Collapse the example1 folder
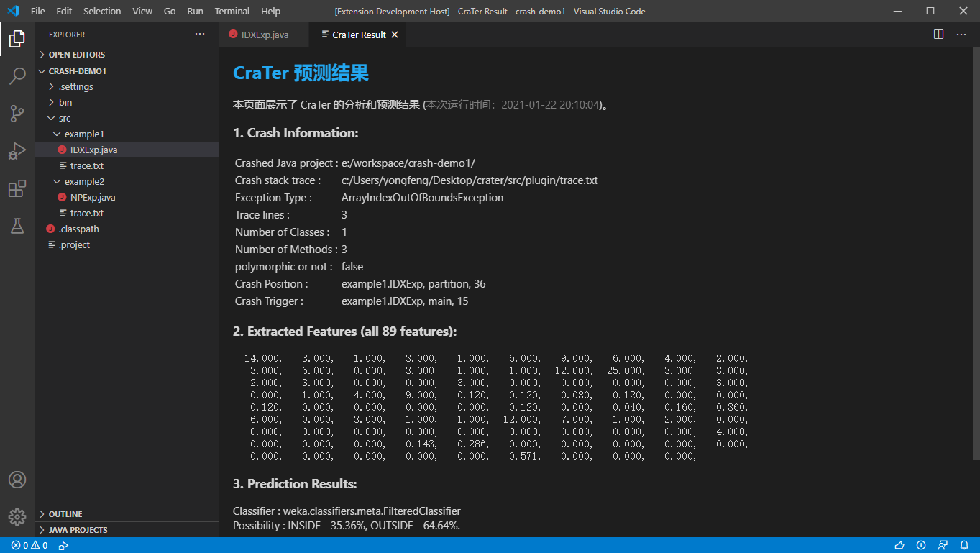980x553 pixels. pos(127,134)
